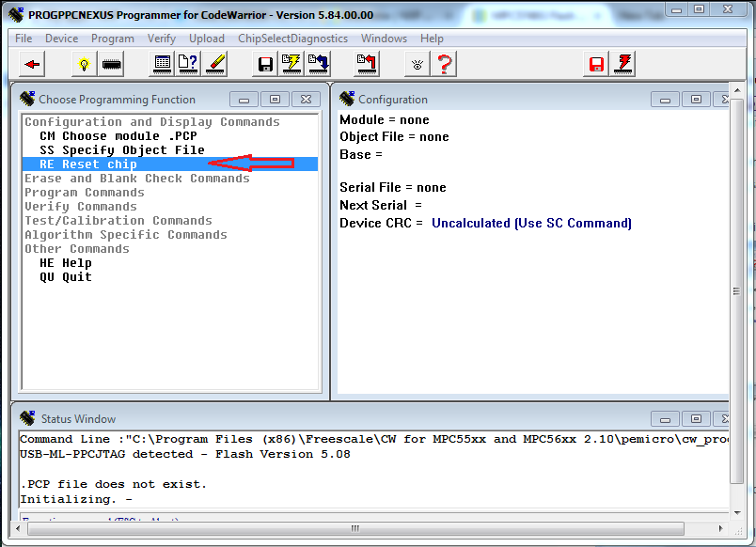Click the PROGPPCNEXUS title bar icon

coord(16,14)
